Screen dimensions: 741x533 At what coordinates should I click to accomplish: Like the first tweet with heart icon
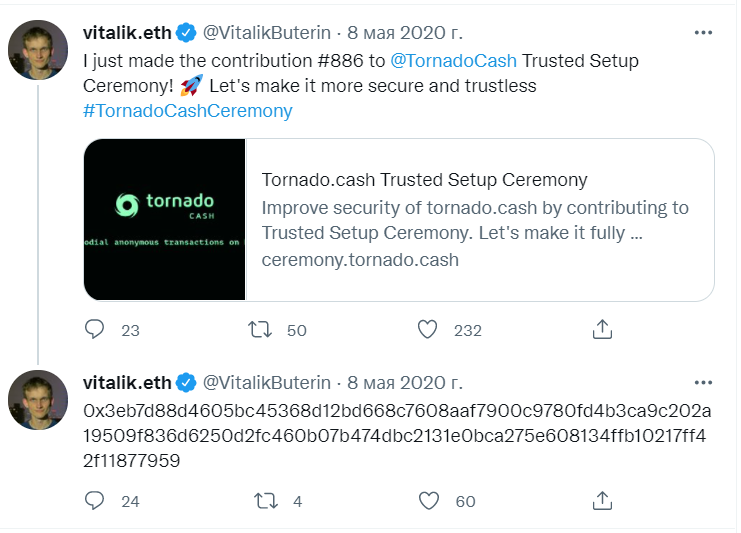pyautogui.click(x=428, y=329)
